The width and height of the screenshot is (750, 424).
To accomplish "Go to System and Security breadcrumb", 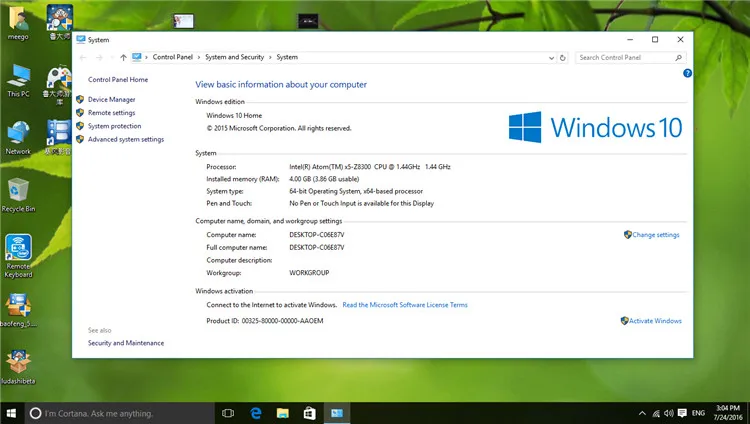I will coord(234,57).
